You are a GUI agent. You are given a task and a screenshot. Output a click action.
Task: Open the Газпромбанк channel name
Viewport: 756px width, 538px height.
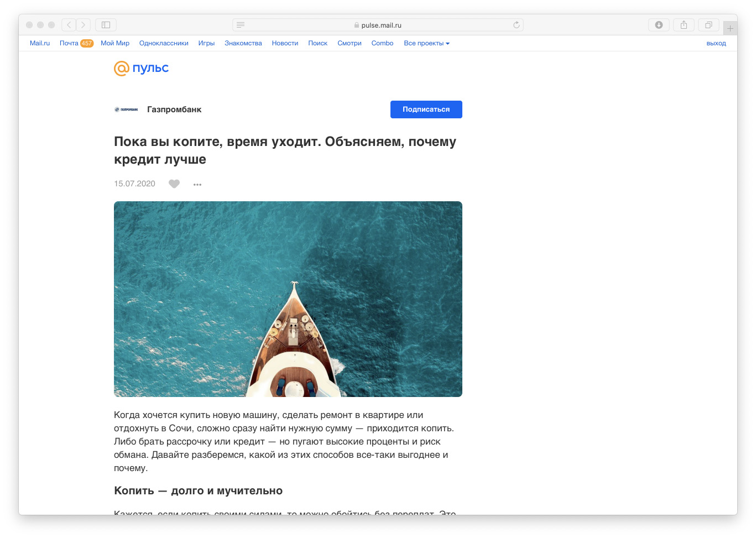pos(174,109)
